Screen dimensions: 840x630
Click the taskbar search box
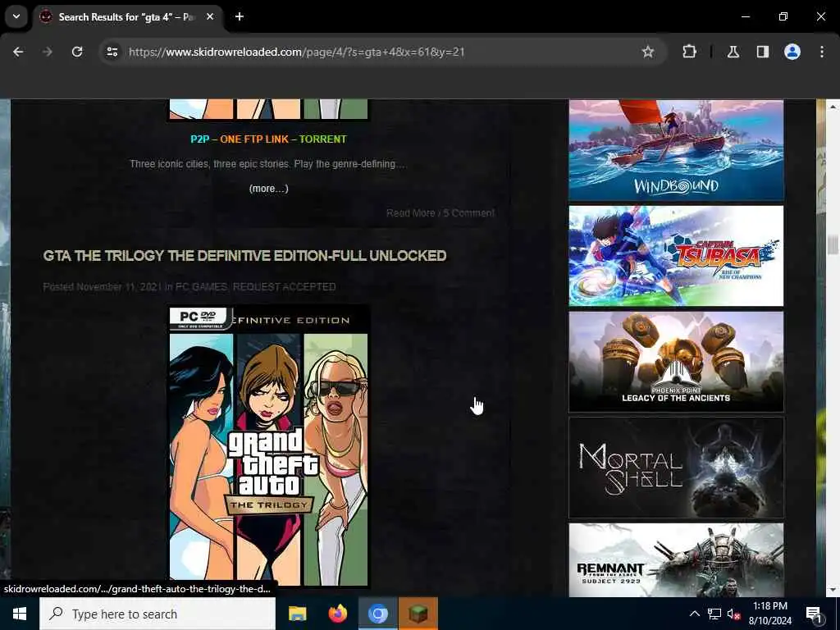157,614
